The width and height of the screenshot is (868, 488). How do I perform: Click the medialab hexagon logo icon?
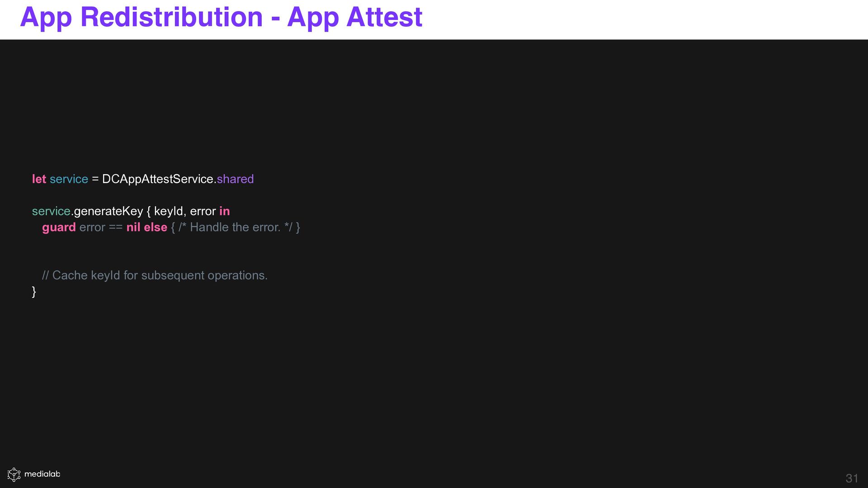pos(14,474)
